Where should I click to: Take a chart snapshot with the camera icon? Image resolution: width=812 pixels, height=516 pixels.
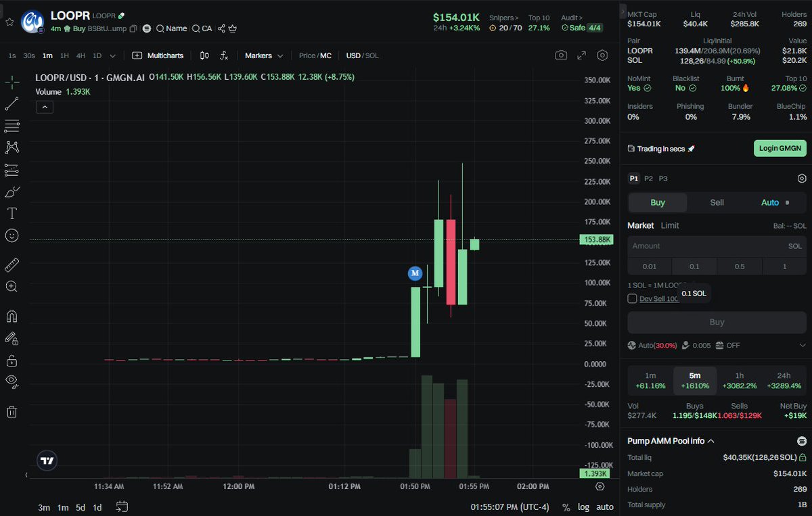point(561,55)
